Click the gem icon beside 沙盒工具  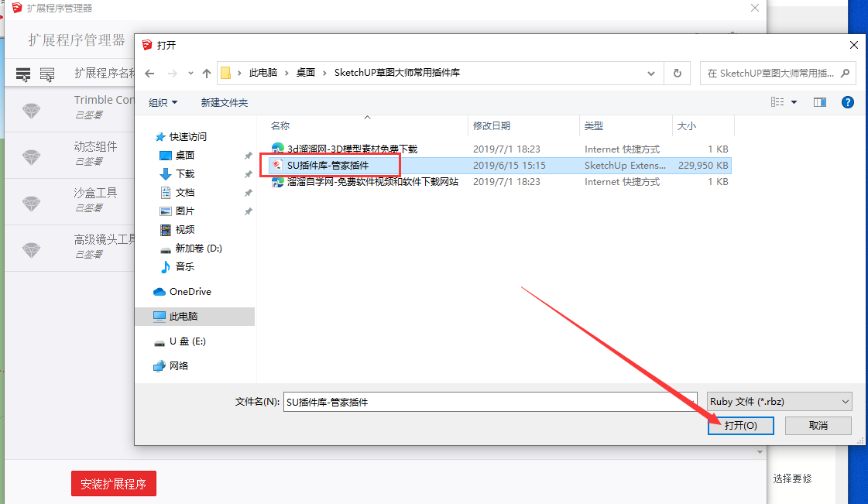pyautogui.click(x=31, y=204)
